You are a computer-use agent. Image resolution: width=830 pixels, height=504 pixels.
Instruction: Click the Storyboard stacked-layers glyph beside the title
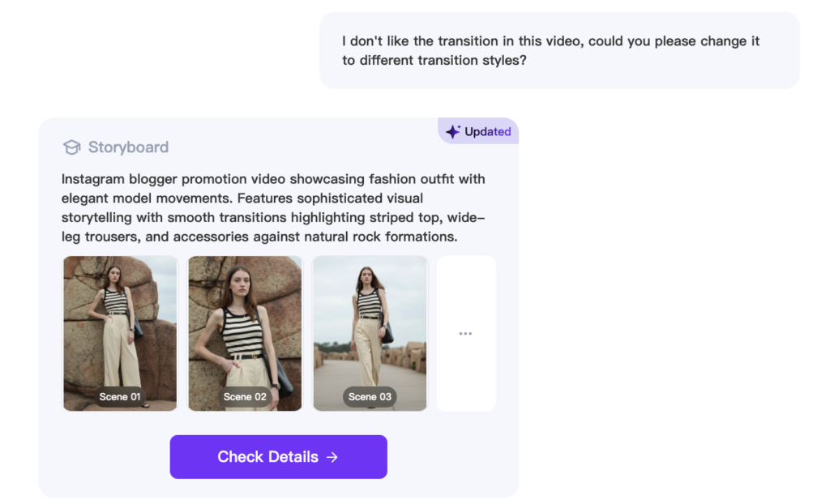pos(72,147)
